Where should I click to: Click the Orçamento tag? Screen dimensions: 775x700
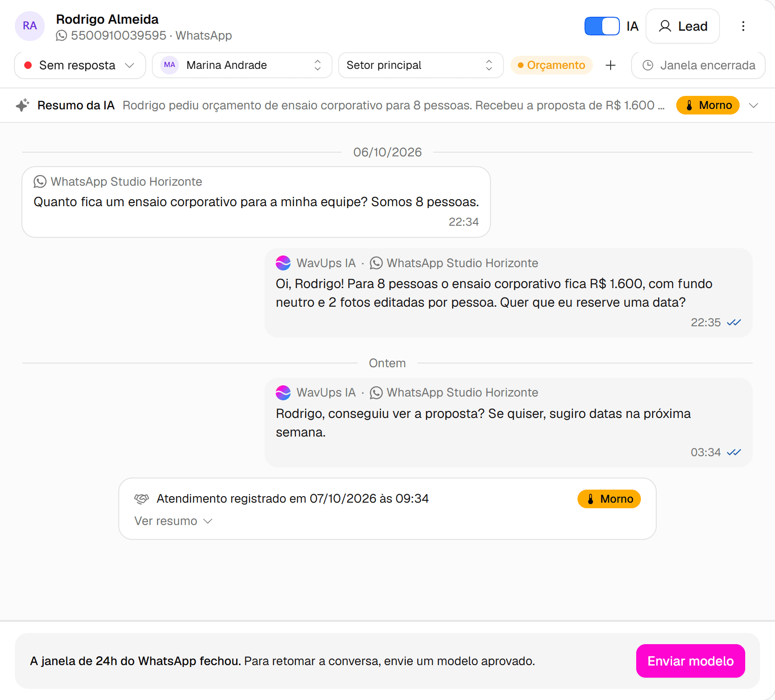pos(551,65)
